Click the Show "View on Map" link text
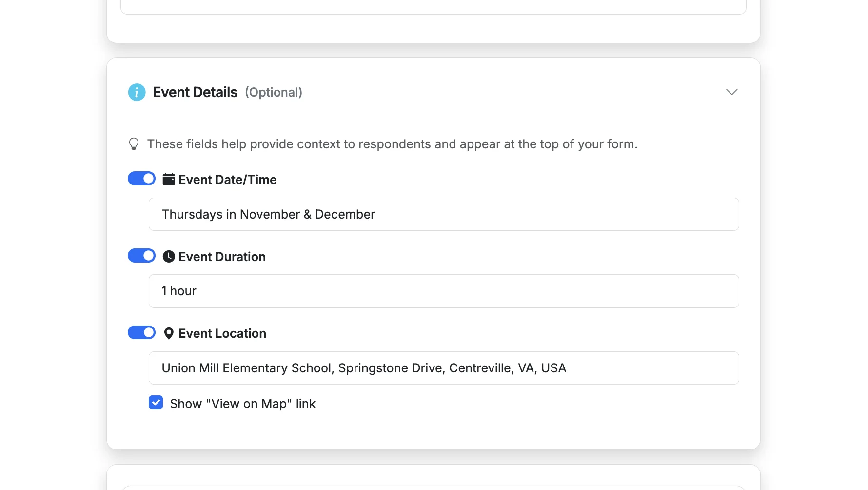Viewport: 868px width, 490px height. tap(242, 403)
